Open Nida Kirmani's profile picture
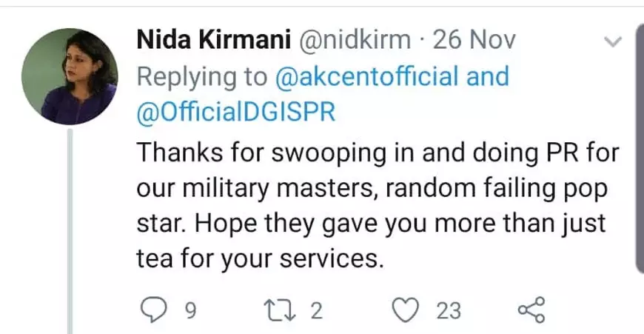Viewport: 644px width, 334px height. click(70, 76)
